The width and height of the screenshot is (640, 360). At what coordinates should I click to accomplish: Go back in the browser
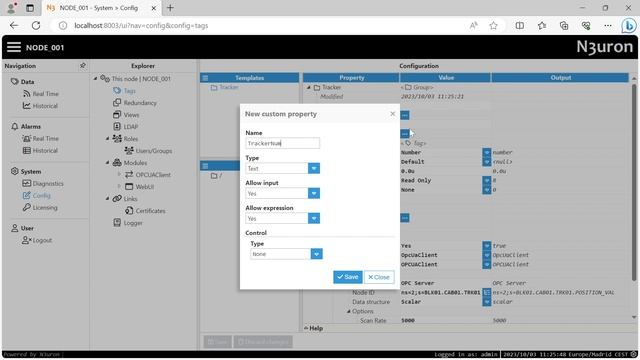(x=14, y=25)
